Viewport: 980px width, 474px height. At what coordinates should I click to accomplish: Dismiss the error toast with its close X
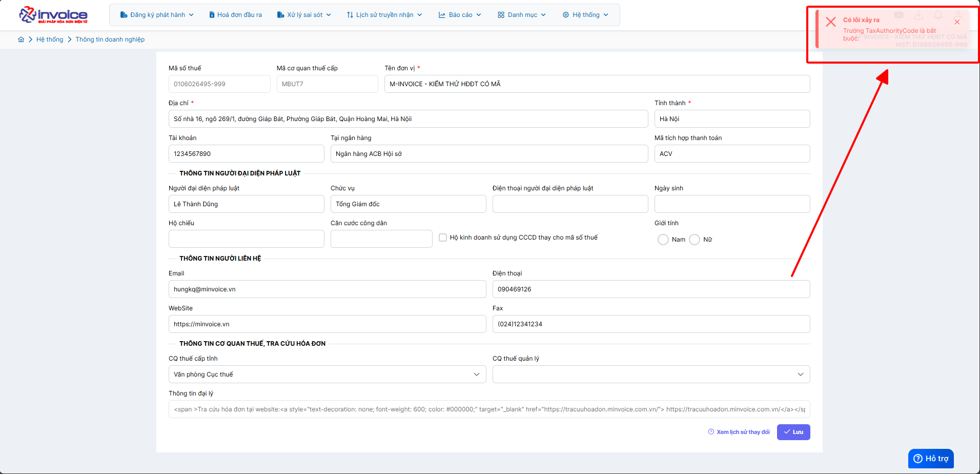tap(957, 22)
